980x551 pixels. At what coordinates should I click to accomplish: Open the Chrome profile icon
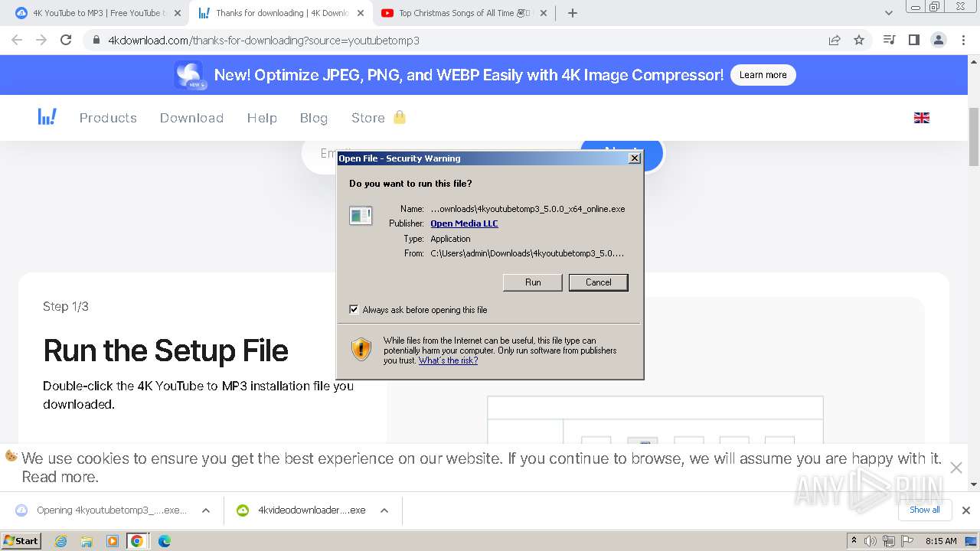[938, 40]
